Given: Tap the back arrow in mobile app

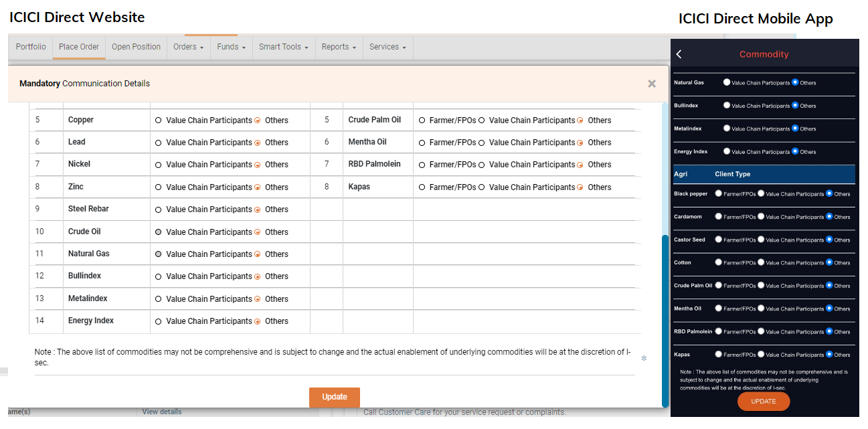Looking at the screenshot, I should pyautogui.click(x=679, y=54).
